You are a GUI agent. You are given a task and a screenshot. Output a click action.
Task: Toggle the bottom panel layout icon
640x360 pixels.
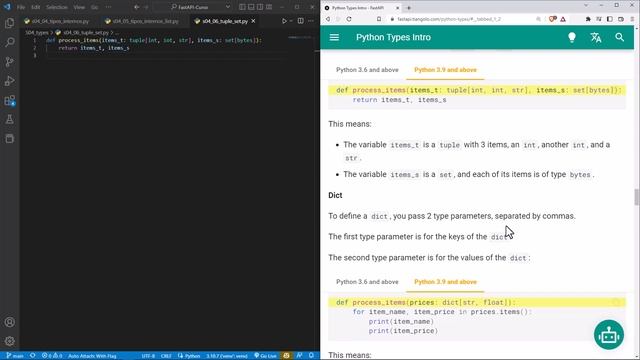point(251,7)
